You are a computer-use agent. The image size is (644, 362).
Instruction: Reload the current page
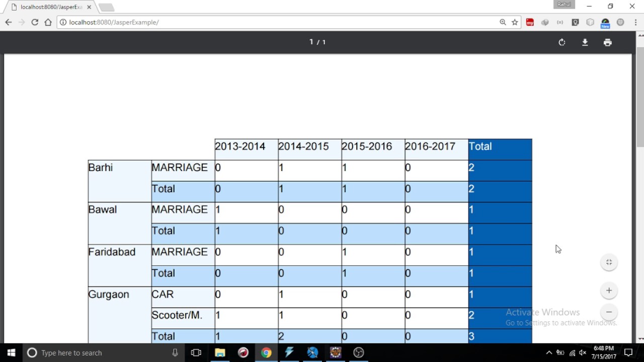(35, 22)
